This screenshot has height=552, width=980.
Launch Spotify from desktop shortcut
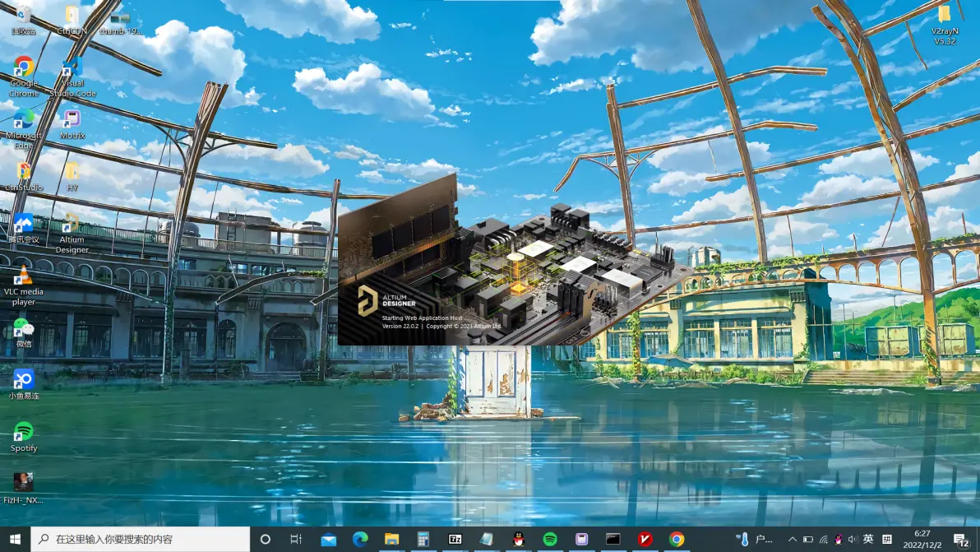tap(24, 436)
